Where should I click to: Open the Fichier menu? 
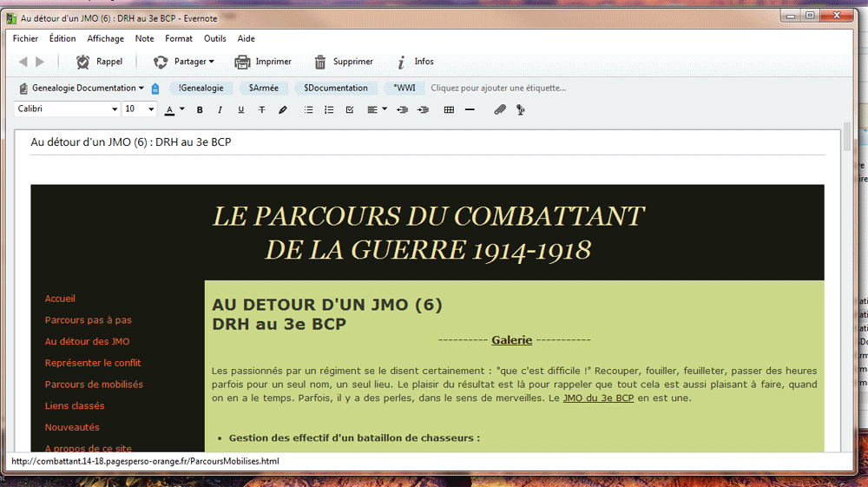pyautogui.click(x=25, y=39)
